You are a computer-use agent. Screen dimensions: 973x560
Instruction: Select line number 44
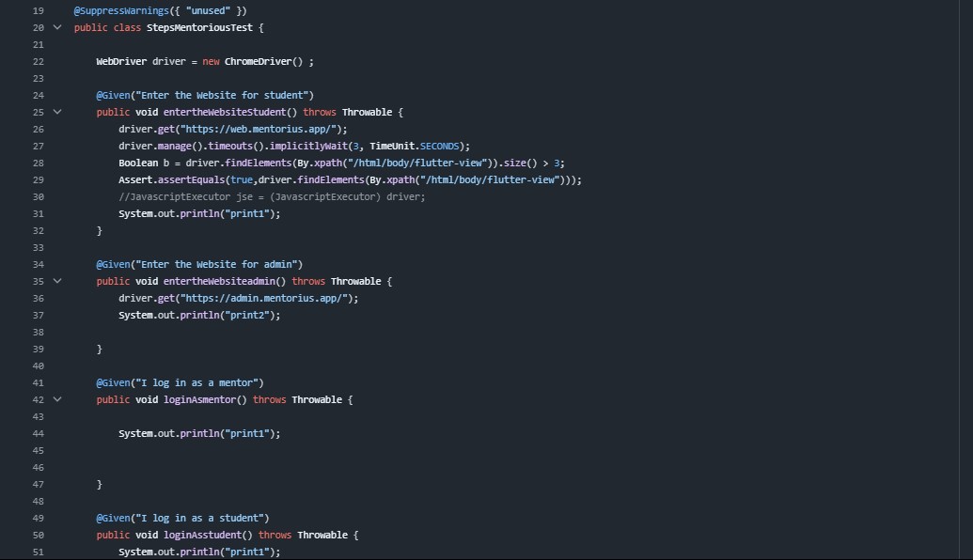pyautogui.click(x=38, y=433)
